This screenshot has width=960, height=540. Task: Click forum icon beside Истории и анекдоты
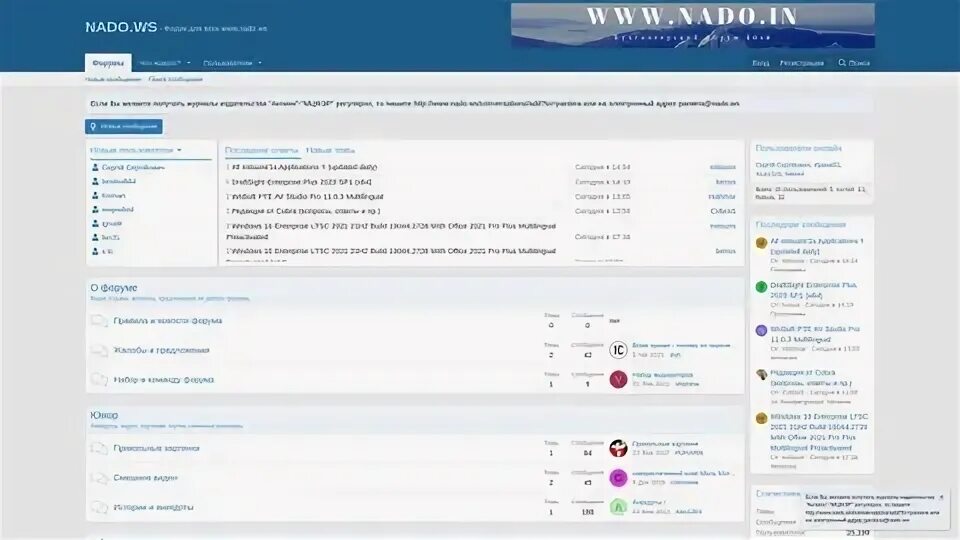pyautogui.click(x=99, y=507)
